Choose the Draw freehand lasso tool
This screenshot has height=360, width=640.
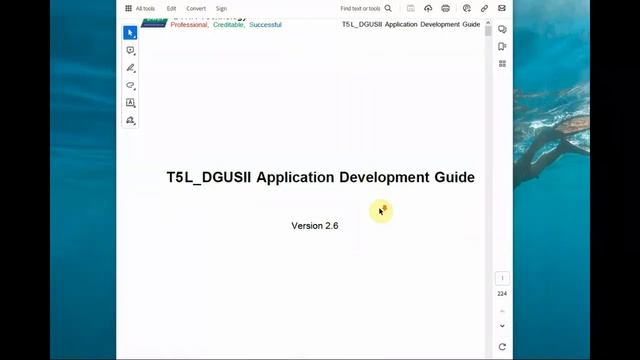pos(130,85)
